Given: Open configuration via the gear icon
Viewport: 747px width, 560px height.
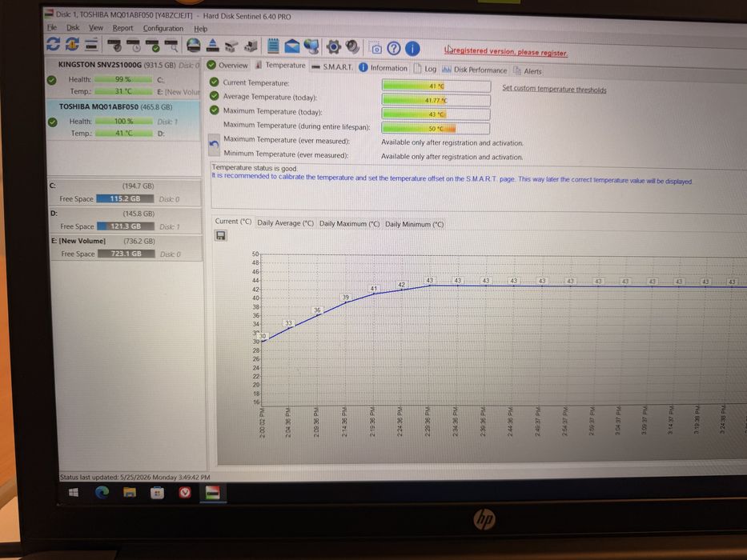Looking at the screenshot, I should pos(334,46).
